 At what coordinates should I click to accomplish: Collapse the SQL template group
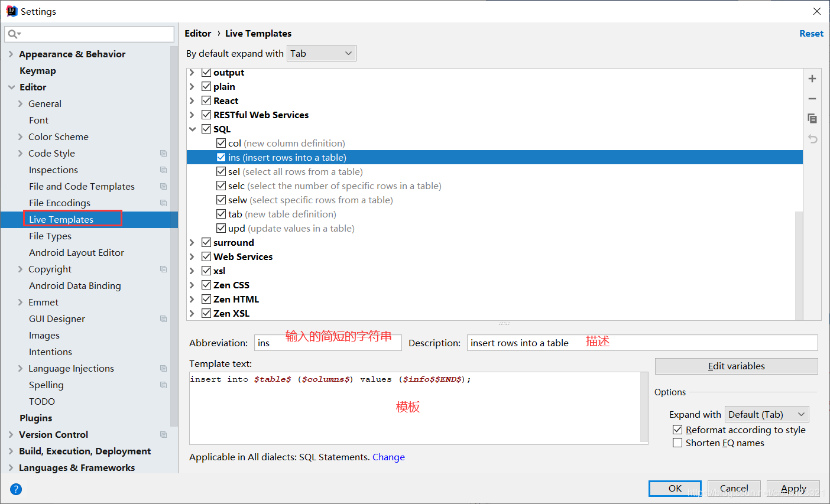[192, 129]
